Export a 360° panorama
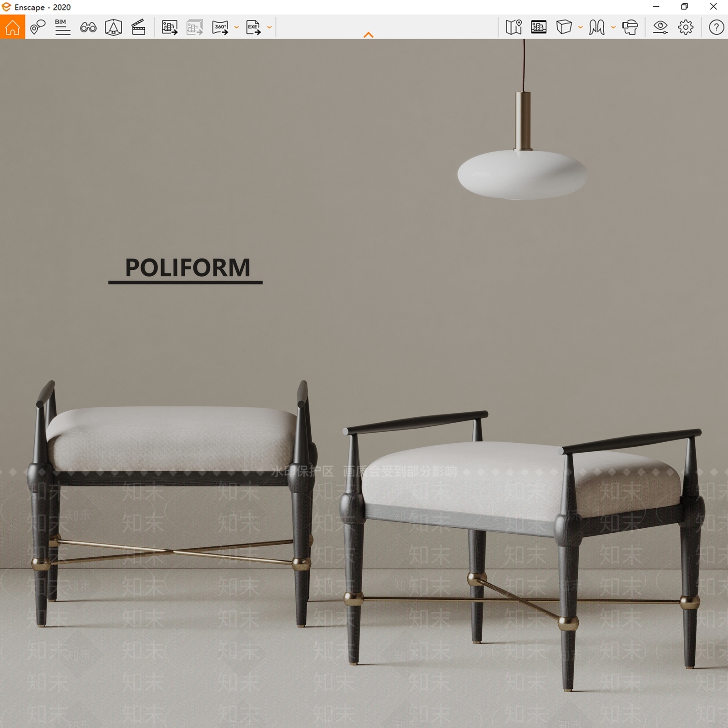The width and height of the screenshot is (728, 728). point(220,27)
